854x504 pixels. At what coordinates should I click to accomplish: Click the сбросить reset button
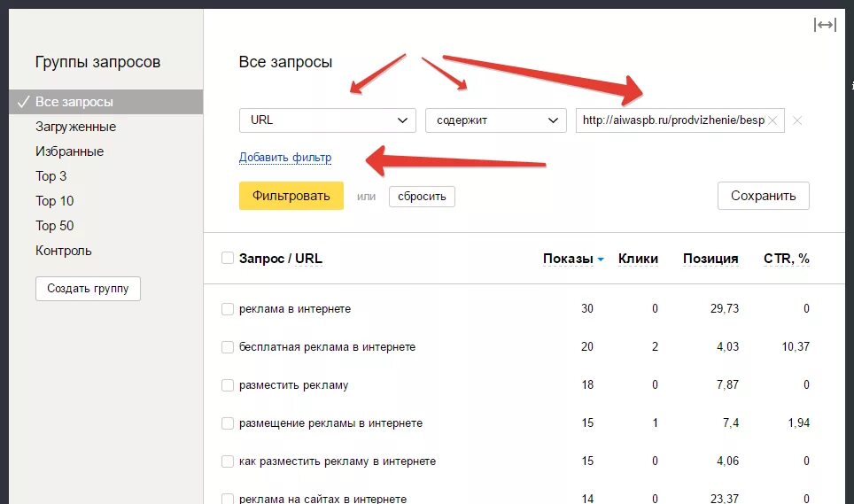[x=422, y=196]
